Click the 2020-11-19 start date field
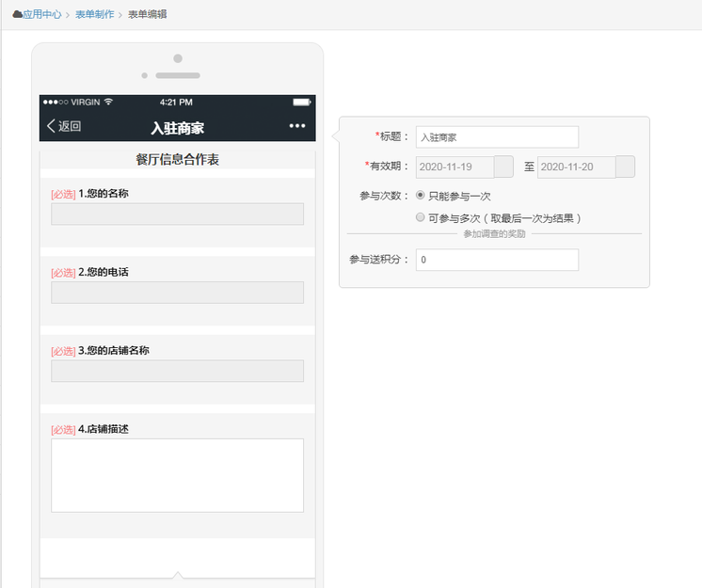 coord(455,167)
